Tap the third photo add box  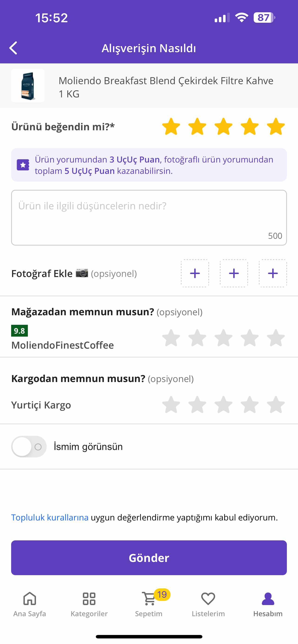click(x=273, y=273)
